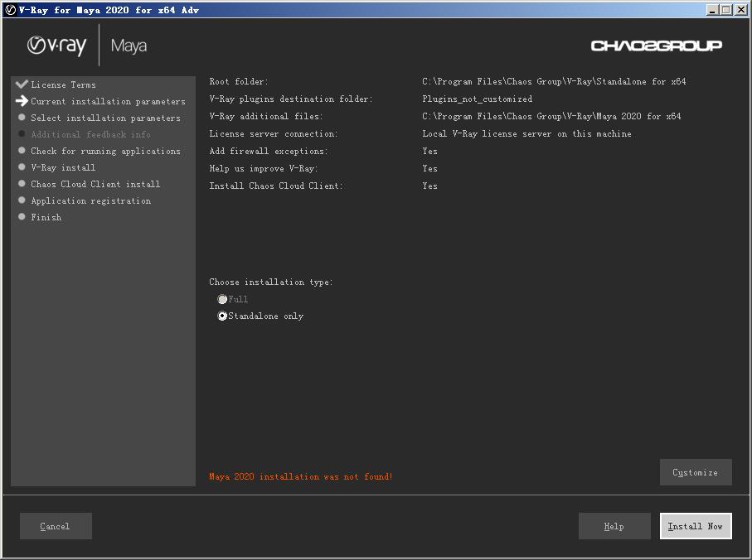Click Local V-Ray license server value
The width and height of the screenshot is (752, 560).
[526, 133]
